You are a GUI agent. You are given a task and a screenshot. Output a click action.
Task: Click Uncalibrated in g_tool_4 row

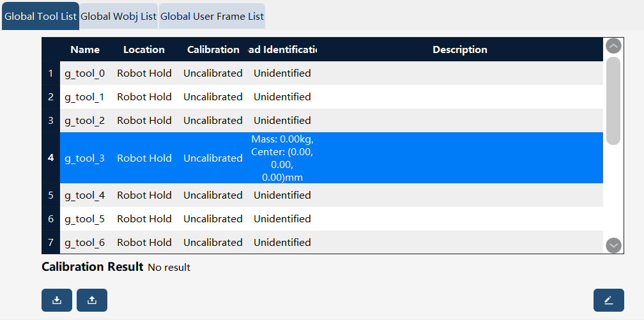pos(213,195)
